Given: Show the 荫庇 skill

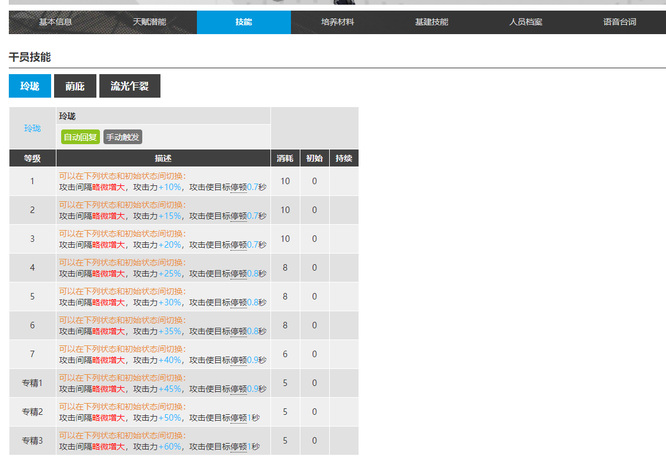Looking at the screenshot, I should (x=75, y=87).
